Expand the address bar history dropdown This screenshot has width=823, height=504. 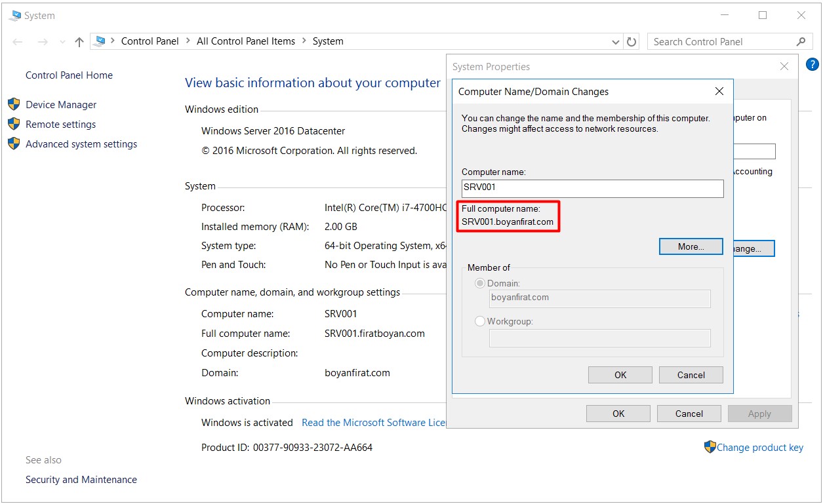point(616,42)
